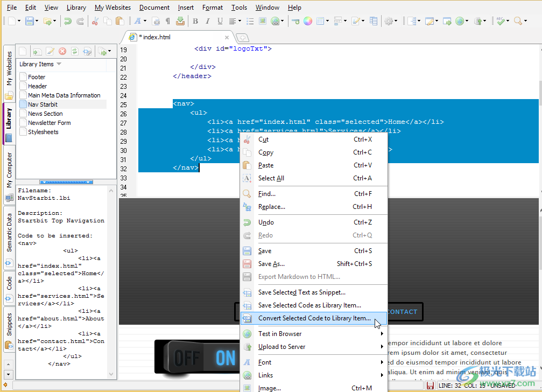This screenshot has height=392, width=542.
Task: Click the Save floppy disk toolbar icon
Action: coord(30,21)
